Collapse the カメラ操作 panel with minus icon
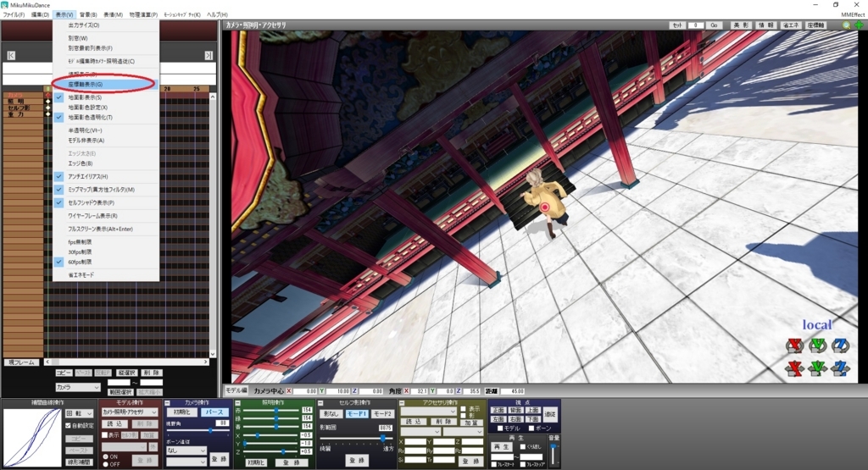 coord(167,403)
